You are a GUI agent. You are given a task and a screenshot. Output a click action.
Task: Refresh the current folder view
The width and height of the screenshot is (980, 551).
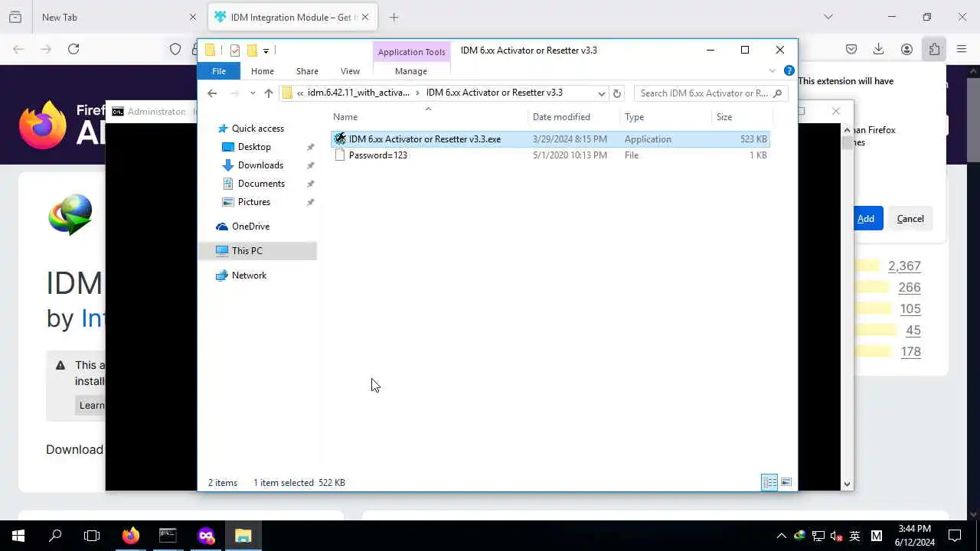coord(617,93)
